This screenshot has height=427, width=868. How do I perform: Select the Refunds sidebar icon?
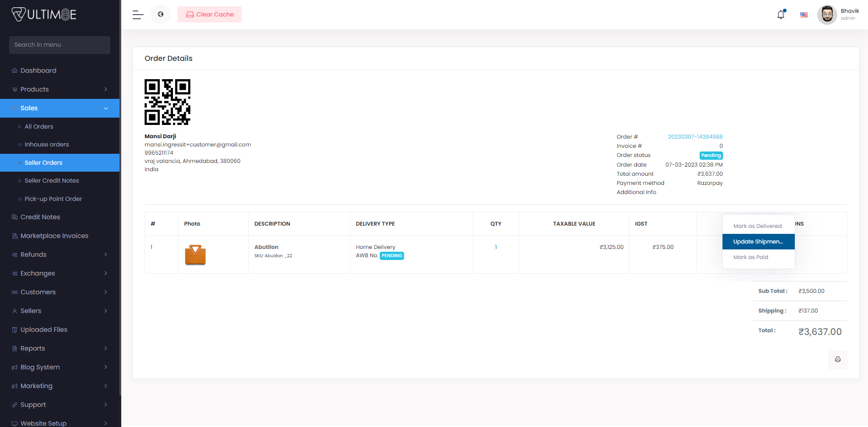coord(15,254)
